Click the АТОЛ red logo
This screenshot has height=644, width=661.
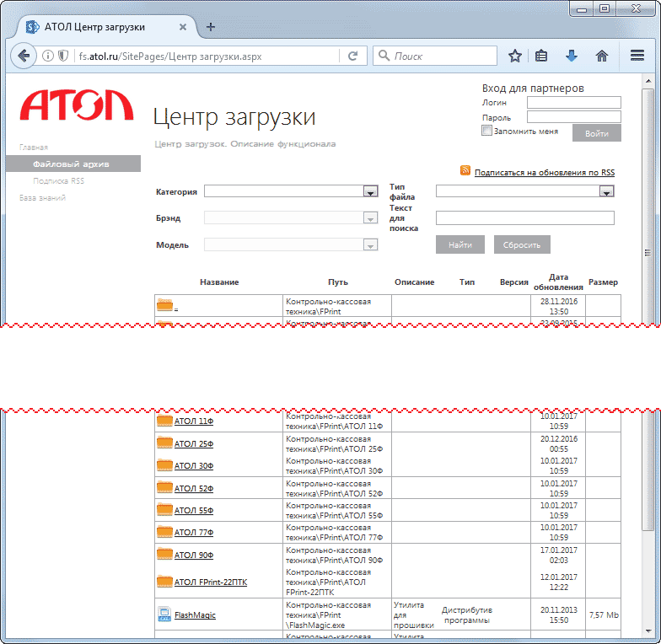click(77, 105)
